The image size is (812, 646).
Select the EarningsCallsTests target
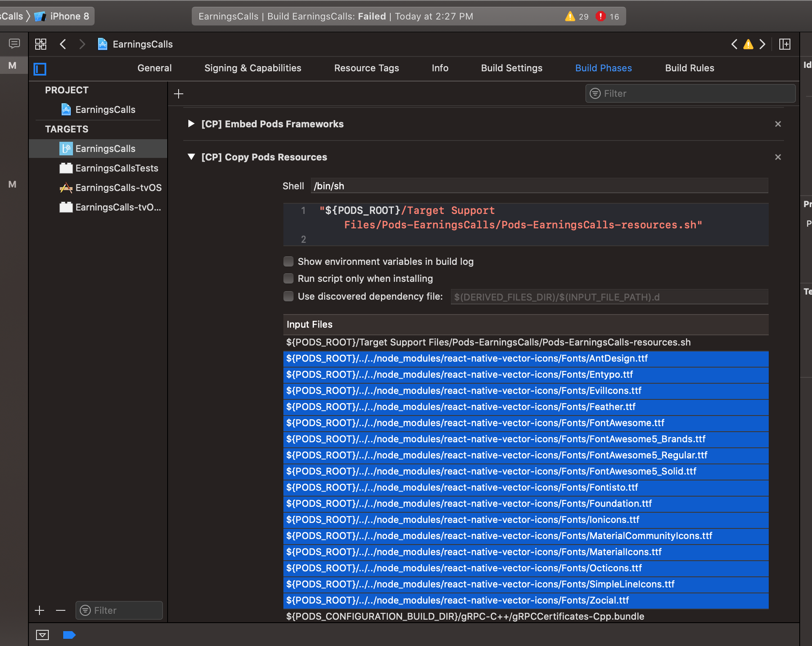point(116,168)
